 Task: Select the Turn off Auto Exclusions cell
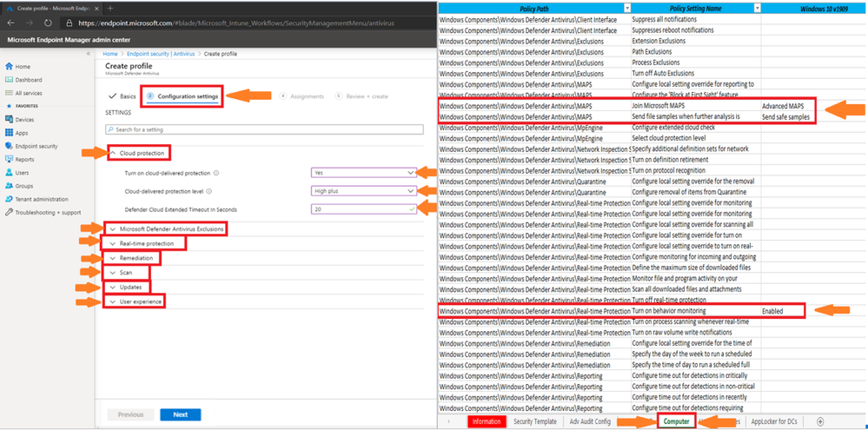click(695, 74)
